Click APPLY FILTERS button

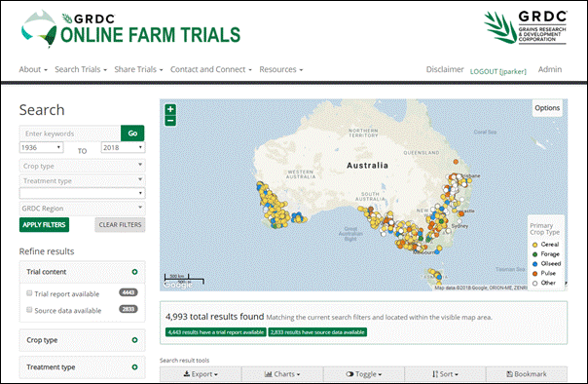tap(44, 225)
